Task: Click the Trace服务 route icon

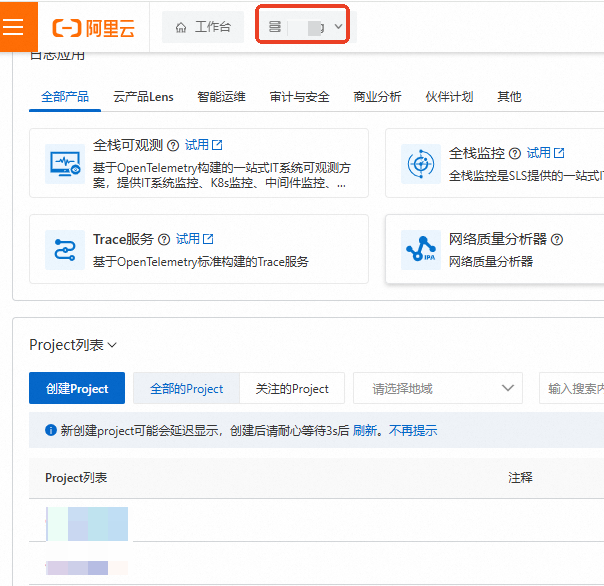Action: 65,250
